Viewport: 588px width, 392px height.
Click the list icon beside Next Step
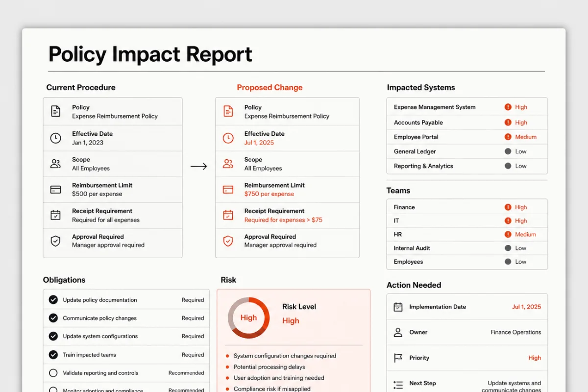click(x=398, y=385)
